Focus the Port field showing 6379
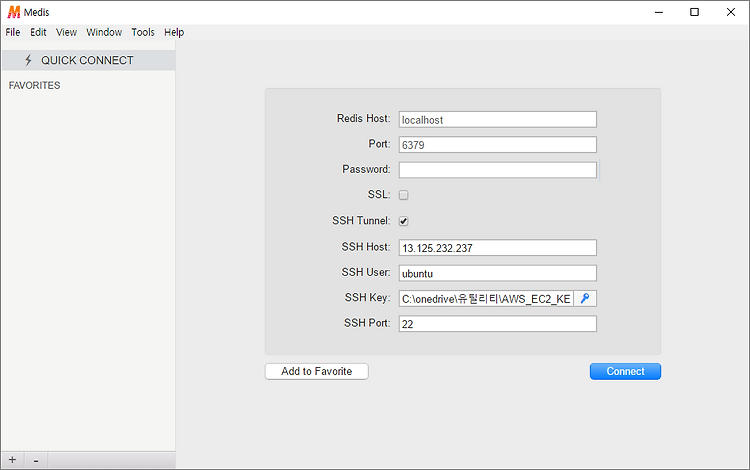Viewport: 750px width, 470px height. click(497, 145)
